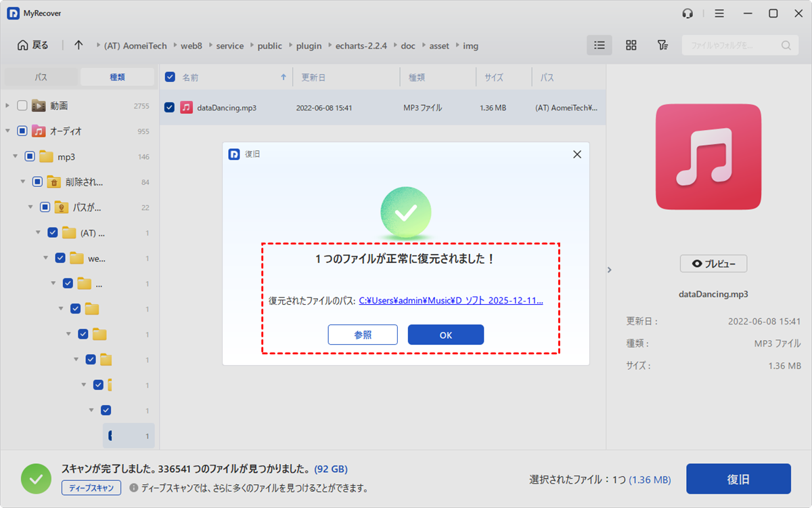Viewport: 812px width, 508px height.
Task: Click the file search input field
Action: coord(731,45)
